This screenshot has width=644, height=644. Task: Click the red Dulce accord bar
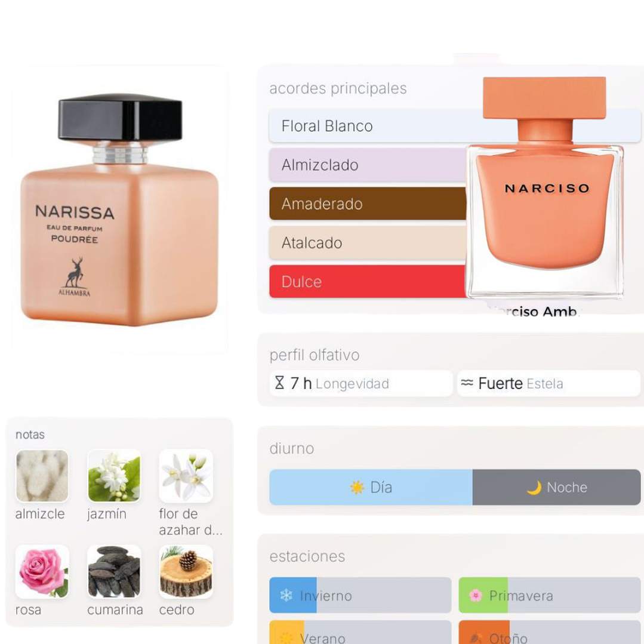[368, 281]
